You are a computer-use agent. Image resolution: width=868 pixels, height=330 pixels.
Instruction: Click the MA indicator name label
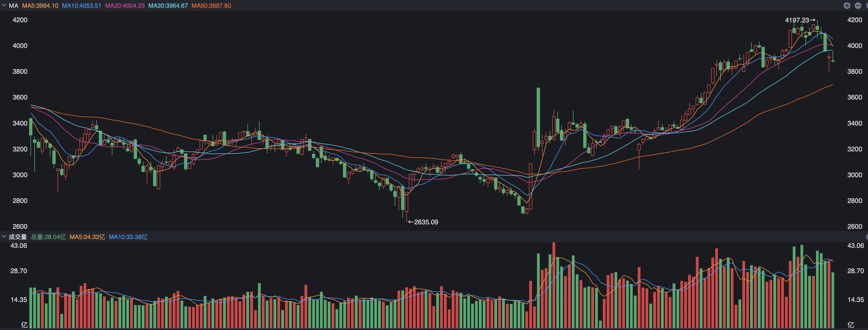pyautogui.click(x=14, y=6)
